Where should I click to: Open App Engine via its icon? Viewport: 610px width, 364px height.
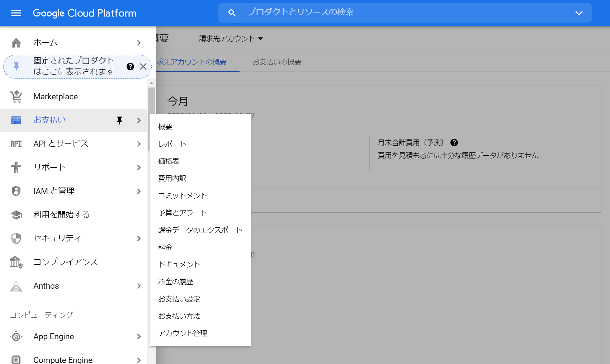pyautogui.click(x=16, y=336)
